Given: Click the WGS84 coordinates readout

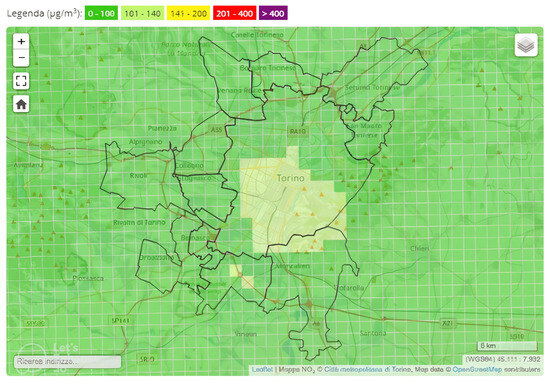Looking at the screenshot, I should pyautogui.click(x=503, y=359).
